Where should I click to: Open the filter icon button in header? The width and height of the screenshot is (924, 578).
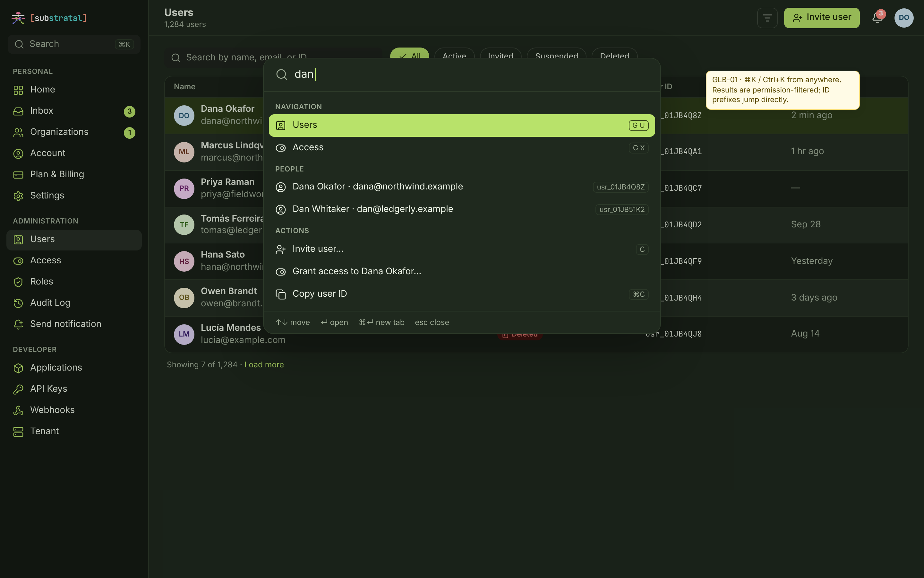coord(767,18)
